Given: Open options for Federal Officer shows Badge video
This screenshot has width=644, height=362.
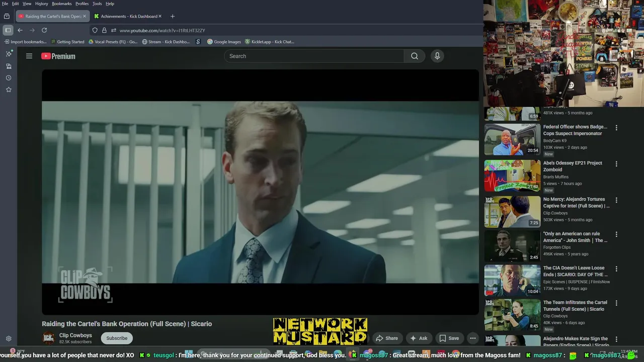Looking at the screenshot, I should pos(616,128).
